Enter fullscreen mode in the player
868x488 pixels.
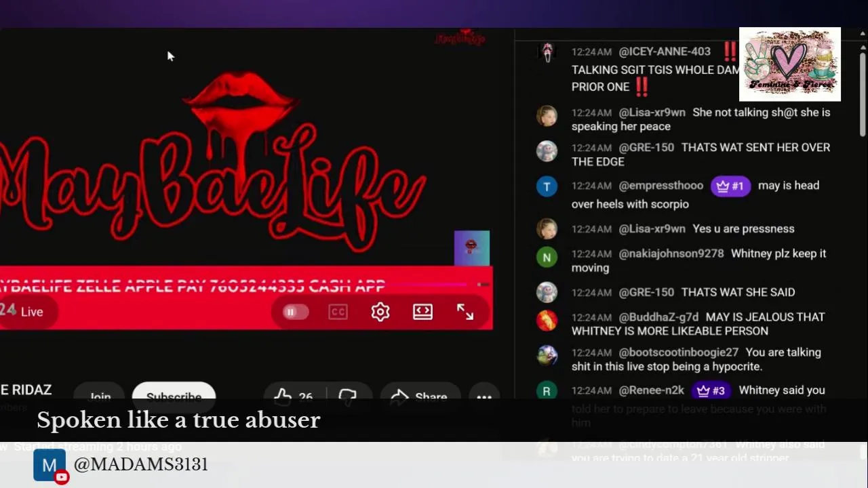[x=465, y=312]
